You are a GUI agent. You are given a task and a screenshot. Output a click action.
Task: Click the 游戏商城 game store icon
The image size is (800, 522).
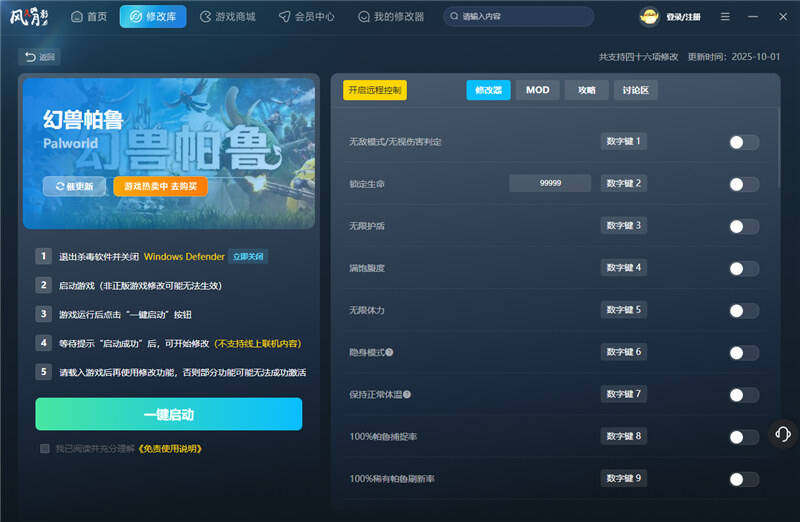(x=206, y=17)
